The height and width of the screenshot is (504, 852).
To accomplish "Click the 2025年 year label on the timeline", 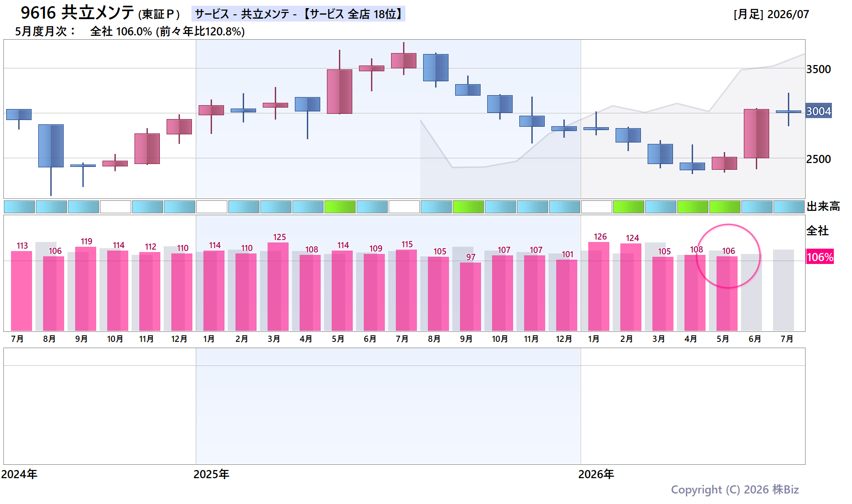I will pos(211,474).
